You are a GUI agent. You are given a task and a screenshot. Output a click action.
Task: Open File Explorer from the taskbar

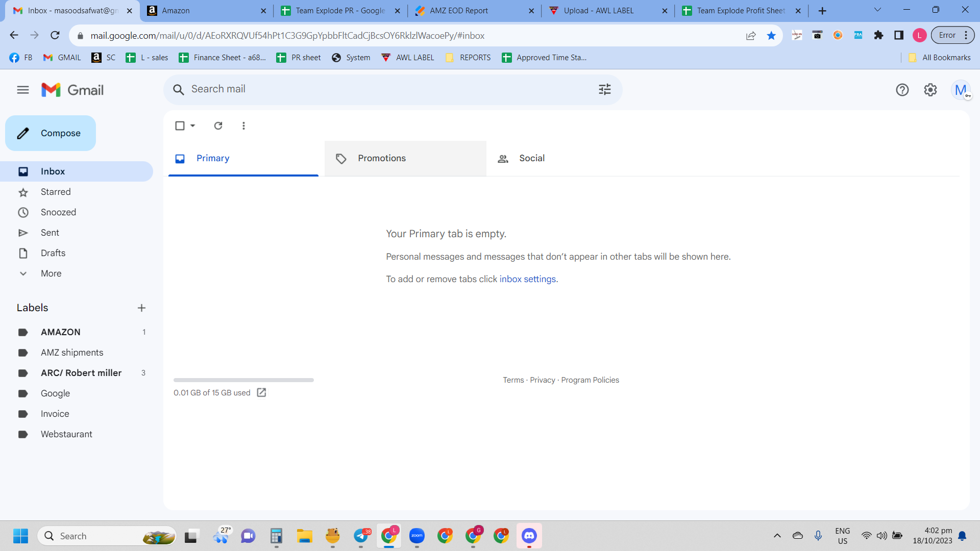(x=304, y=536)
